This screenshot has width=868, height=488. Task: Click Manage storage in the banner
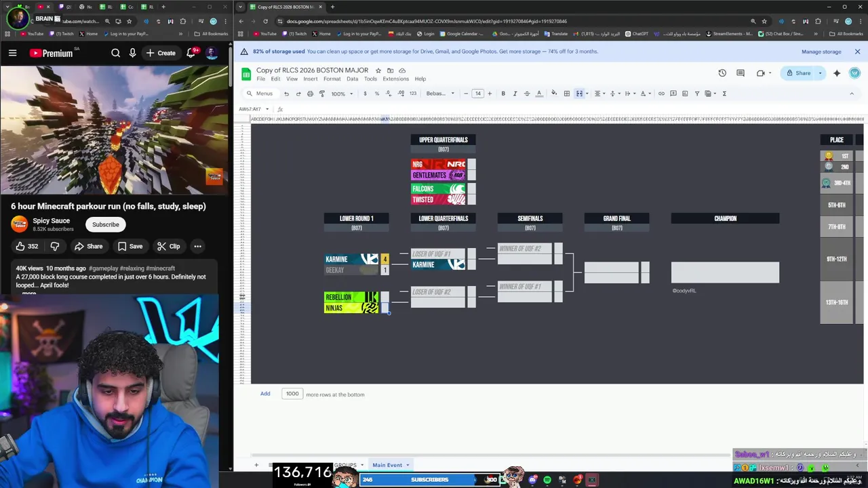click(821, 52)
